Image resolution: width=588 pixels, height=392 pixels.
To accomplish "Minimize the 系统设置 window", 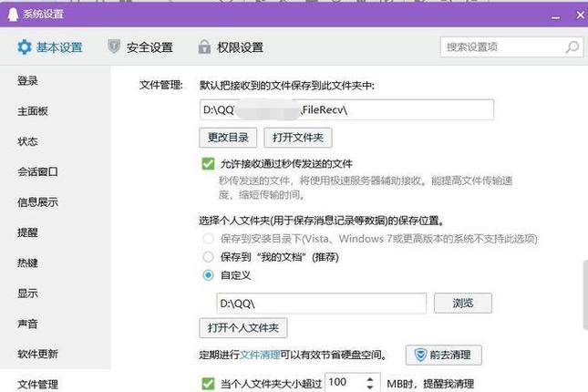I will point(556,17).
